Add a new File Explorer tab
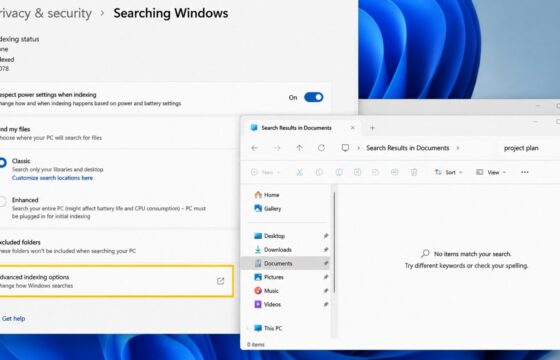560x360 pixels. [x=372, y=128]
